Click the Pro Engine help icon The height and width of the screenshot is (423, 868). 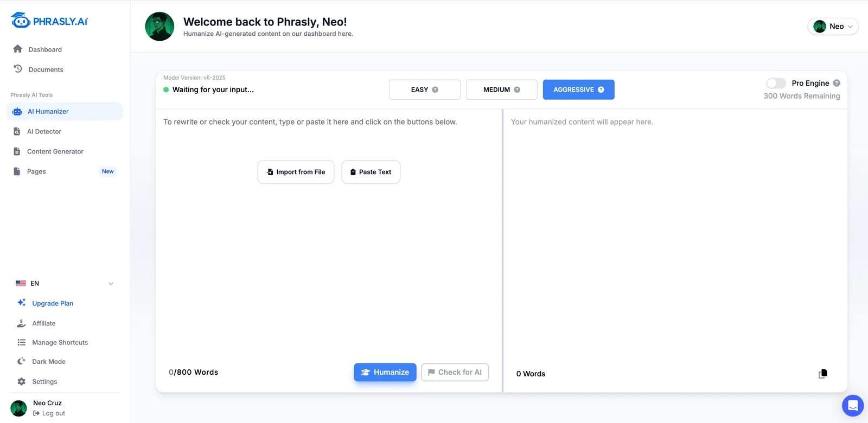[837, 83]
